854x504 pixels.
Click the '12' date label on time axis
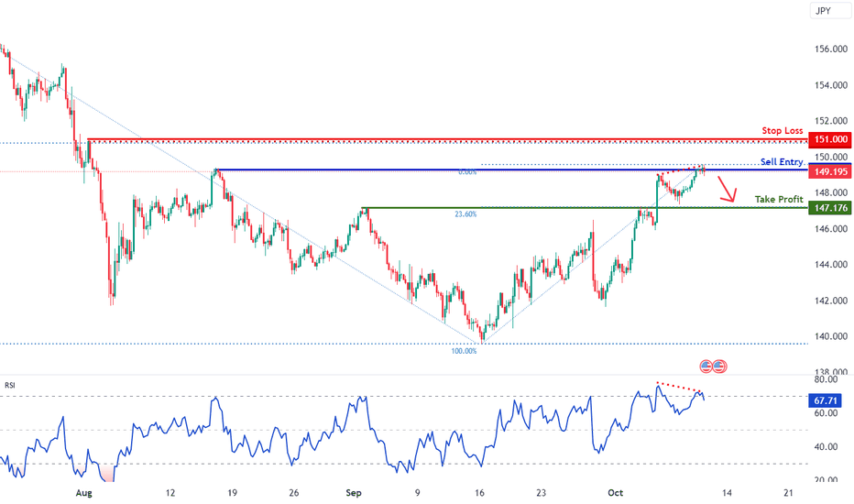click(170, 493)
